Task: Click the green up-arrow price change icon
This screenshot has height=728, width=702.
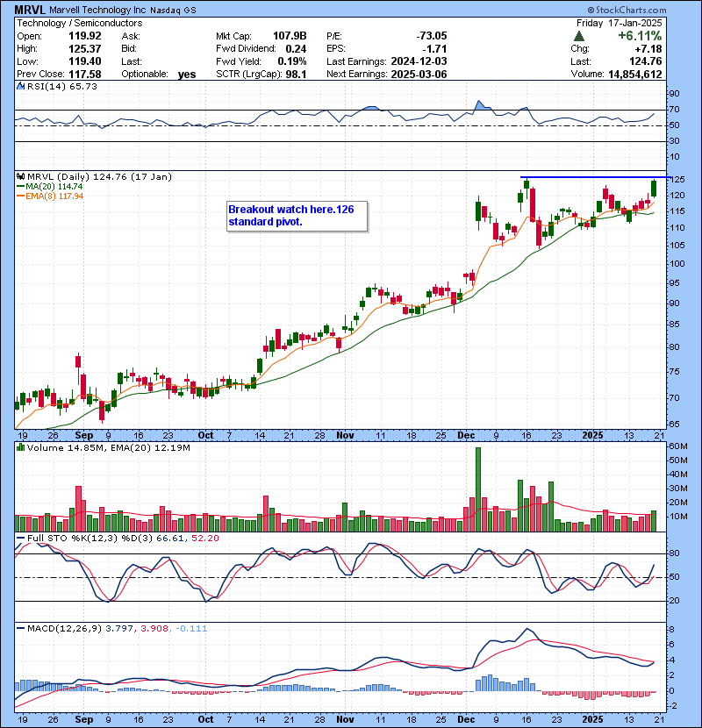Action: point(579,36)
